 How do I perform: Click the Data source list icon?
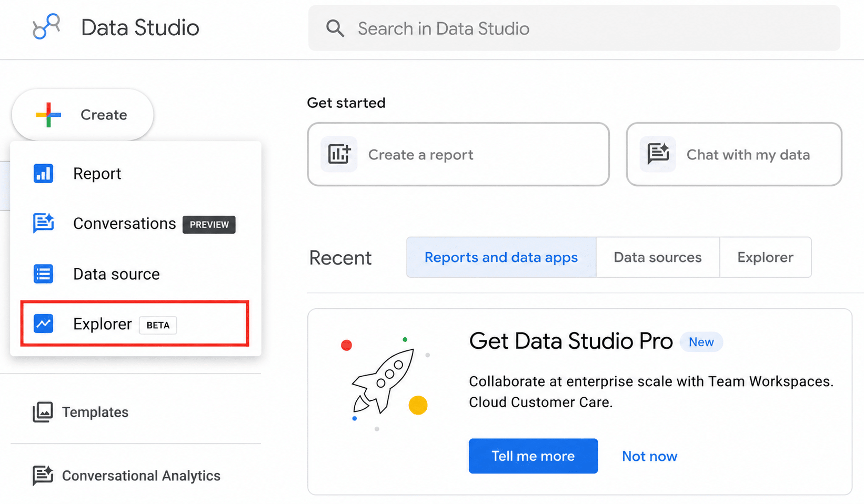pyautogui.click(x=43, y=274)
